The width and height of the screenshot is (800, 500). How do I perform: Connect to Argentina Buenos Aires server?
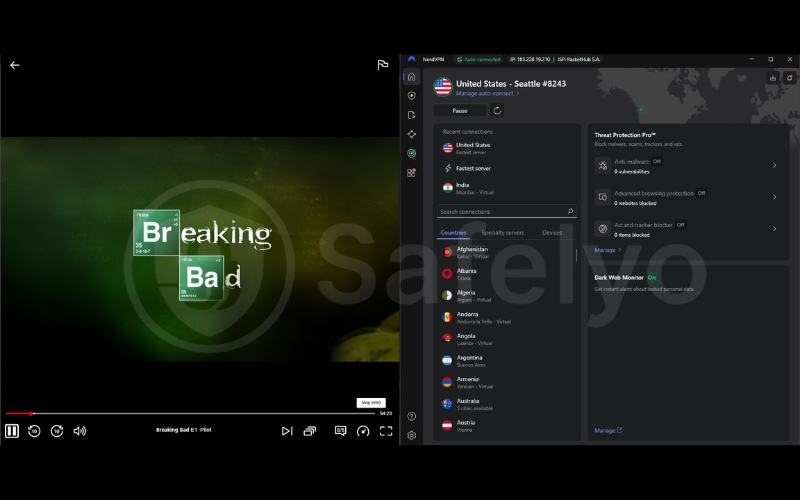coord(505,361)
